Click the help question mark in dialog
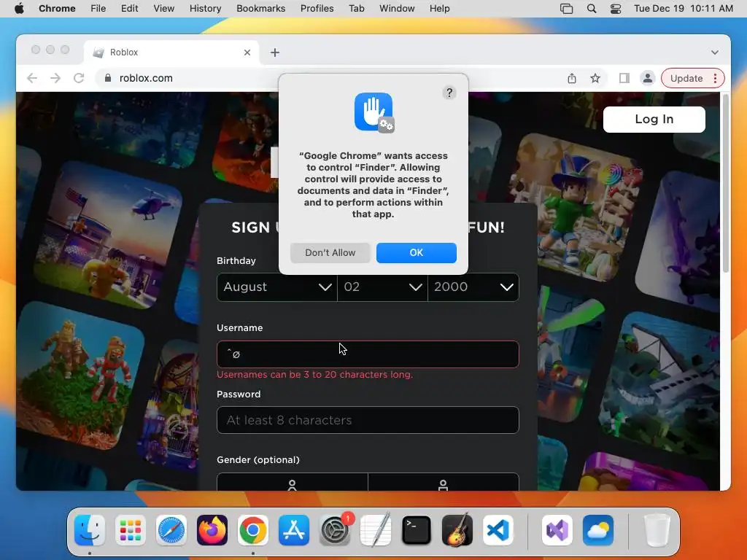The height and width of the screenshot is (560, 747). 449,93
